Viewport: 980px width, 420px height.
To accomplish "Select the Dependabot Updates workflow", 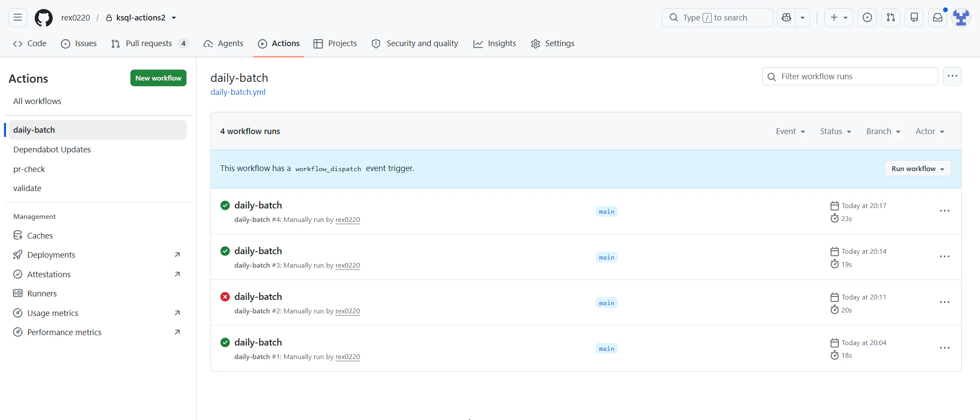I will tap(97, 149).
